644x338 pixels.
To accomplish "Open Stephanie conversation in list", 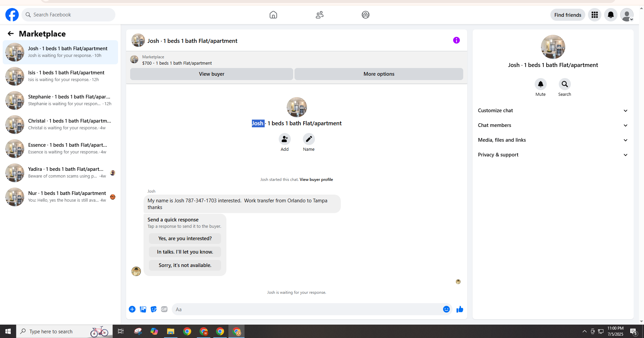I will [60, 100].
